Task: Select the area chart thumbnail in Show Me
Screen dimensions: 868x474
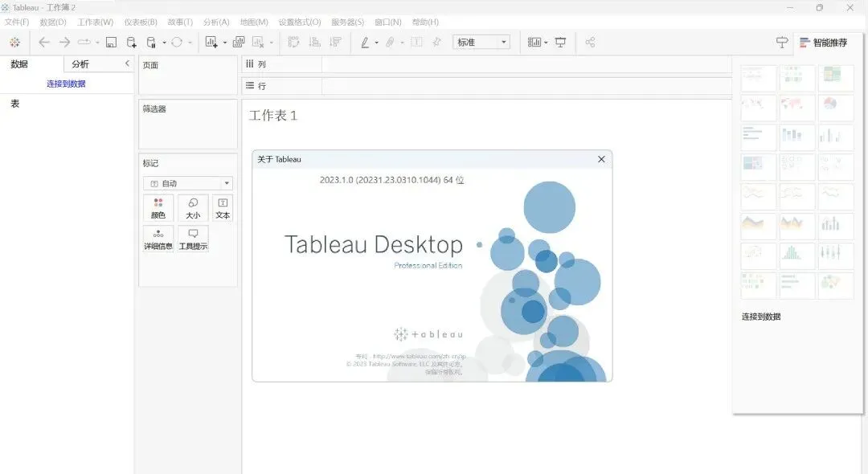Action: (x=759, y=225)
